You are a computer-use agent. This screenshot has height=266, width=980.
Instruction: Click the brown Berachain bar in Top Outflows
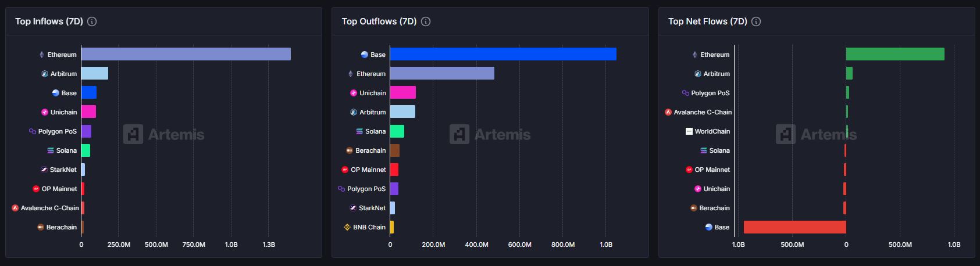(x=395, y=150)
